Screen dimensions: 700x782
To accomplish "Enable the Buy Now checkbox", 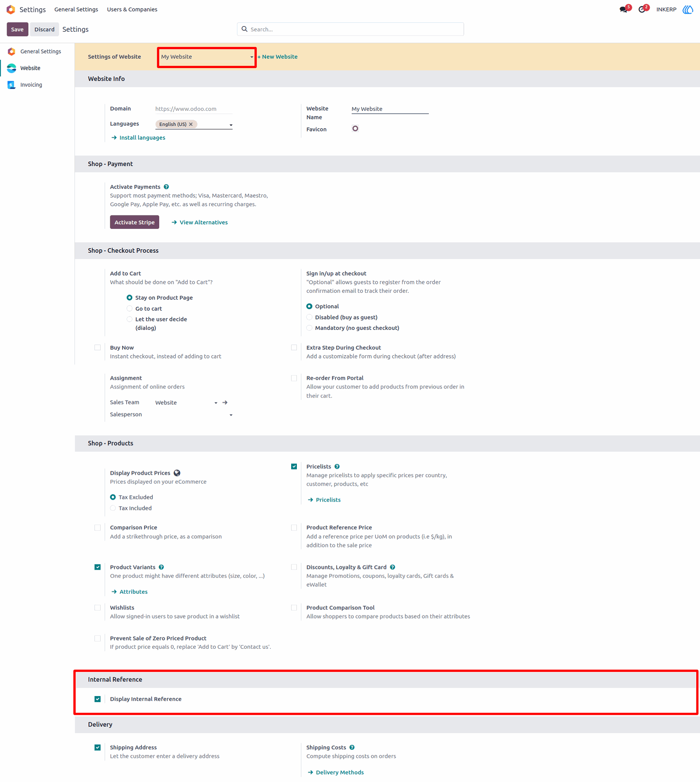I will pos(98,347).
